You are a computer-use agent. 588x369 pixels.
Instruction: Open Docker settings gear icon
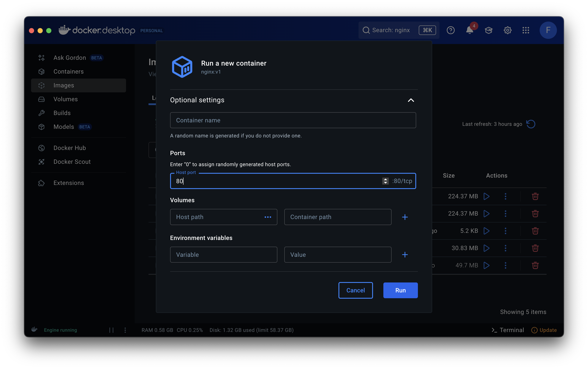tap(507, 30)
